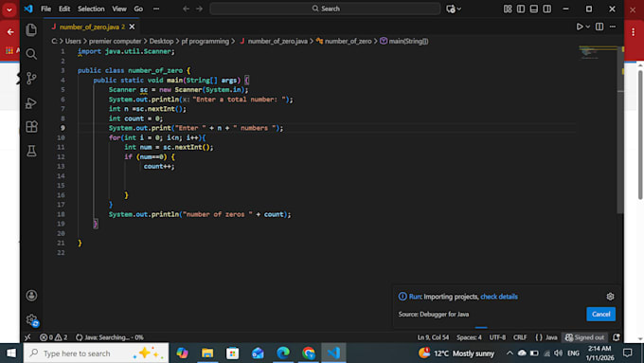
Task: Click the editor vertical scrollbar
Action: [x=620, y=130]
